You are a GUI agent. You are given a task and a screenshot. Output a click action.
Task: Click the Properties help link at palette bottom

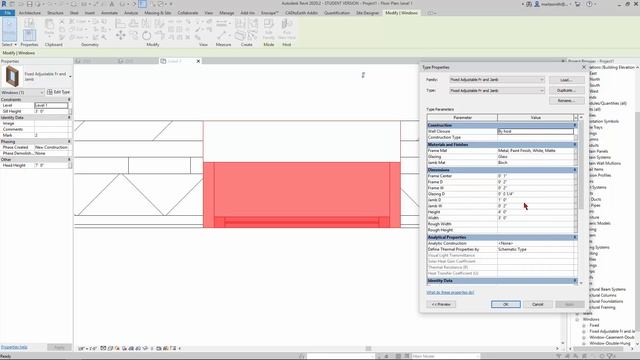[x=14, y=347]
